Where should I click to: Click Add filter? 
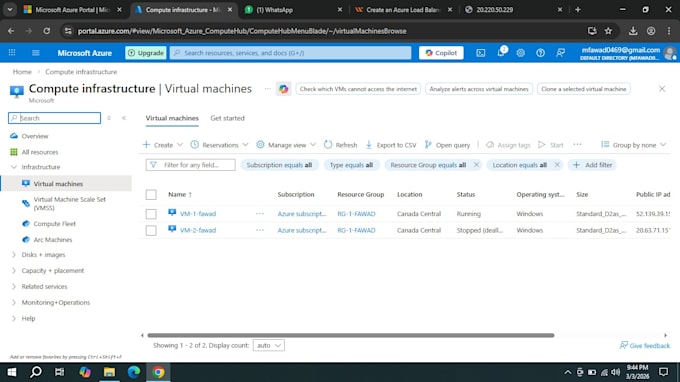click(x=592, y=165)
